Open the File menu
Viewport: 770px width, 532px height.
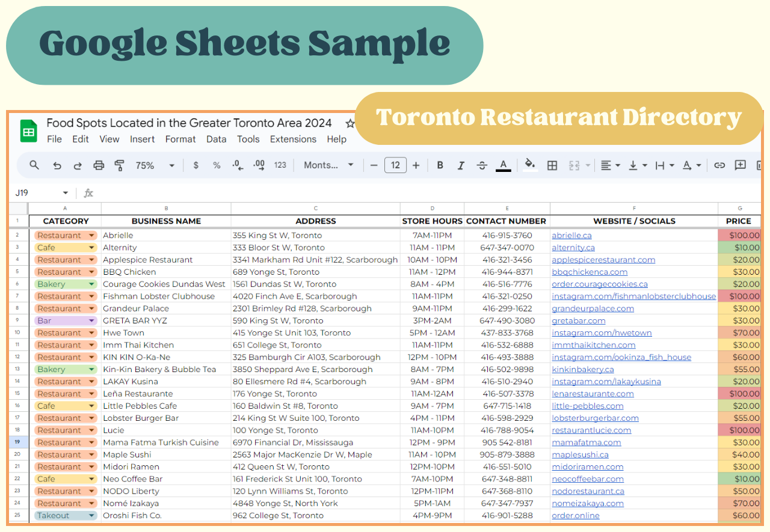pyautogui.click(x=54, y=139)
